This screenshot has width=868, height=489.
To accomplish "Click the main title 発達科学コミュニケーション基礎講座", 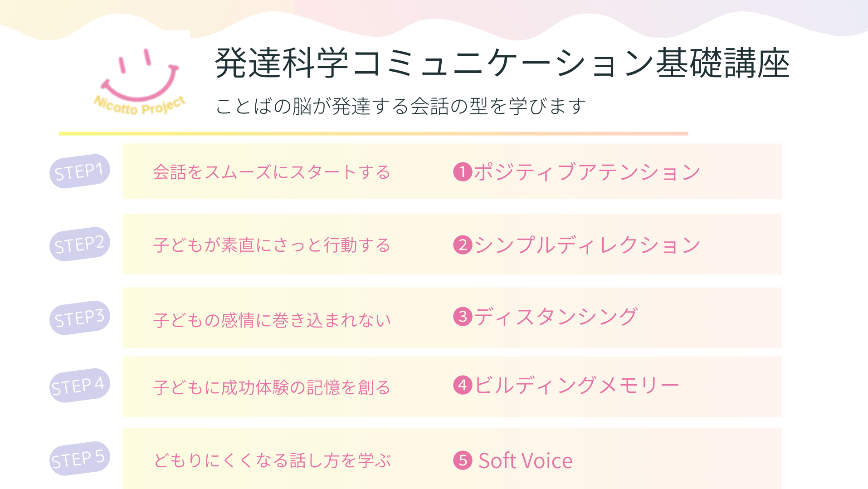I will (502, 64).
